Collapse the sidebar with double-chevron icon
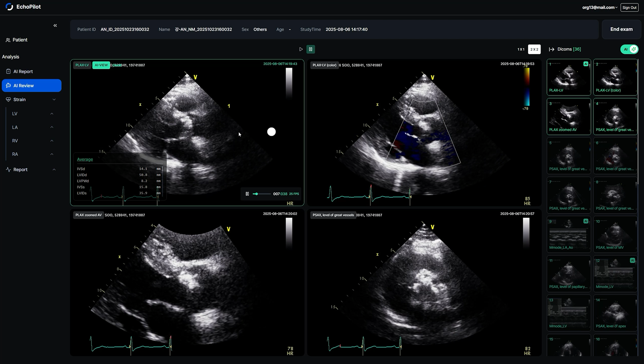This screenshot has height=364, width=644. (55, 26)
